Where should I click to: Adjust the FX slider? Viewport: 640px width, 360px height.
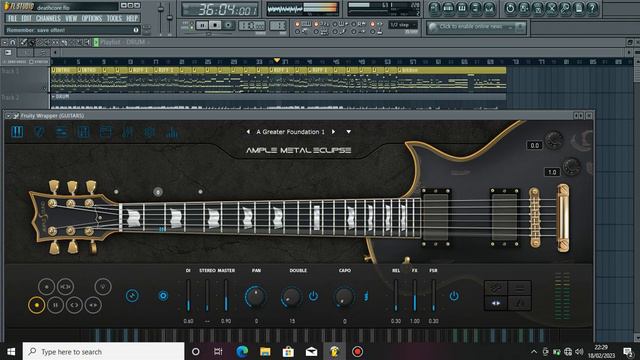click(415, 296)
